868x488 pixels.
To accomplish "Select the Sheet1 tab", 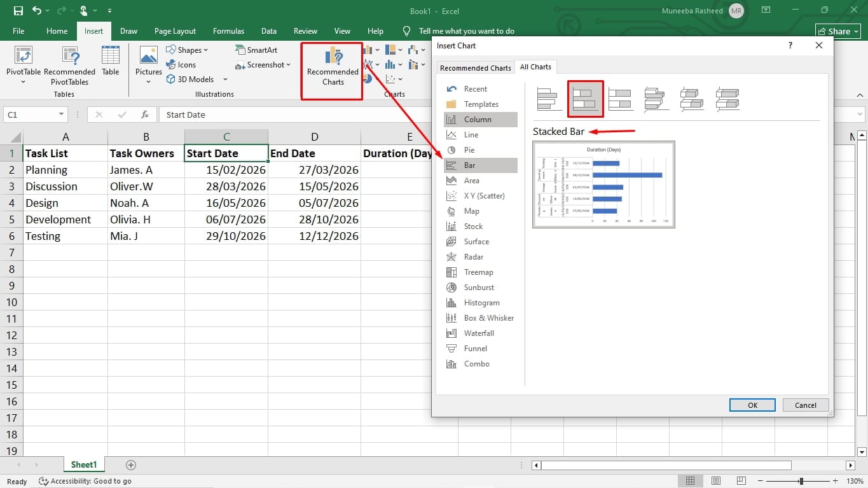I will point(84,465).
